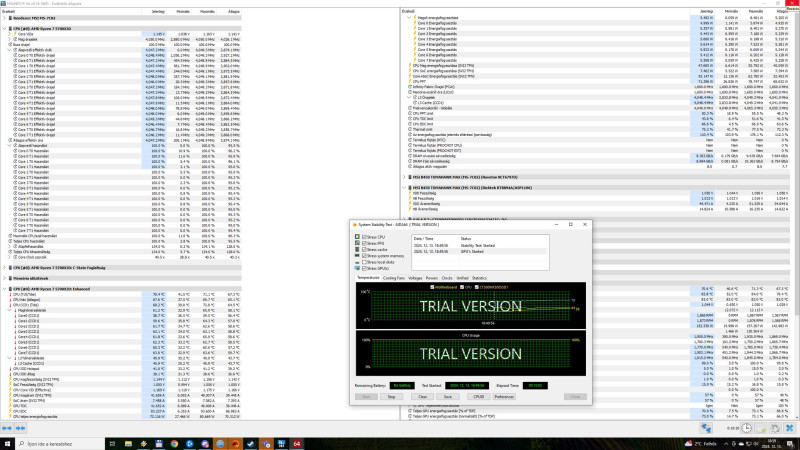This screenshot has height=450, width=800.
Task: Click taskbar clock and date
Action: (x=772, y=444)
